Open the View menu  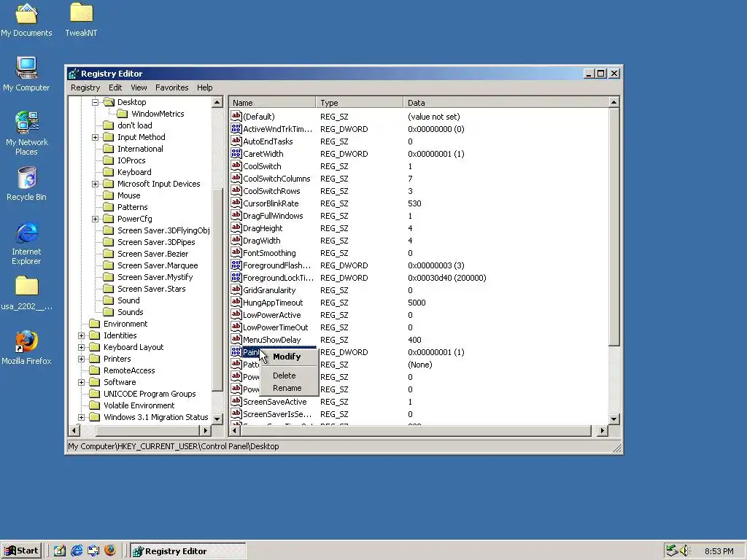click(x=139, y=87)
